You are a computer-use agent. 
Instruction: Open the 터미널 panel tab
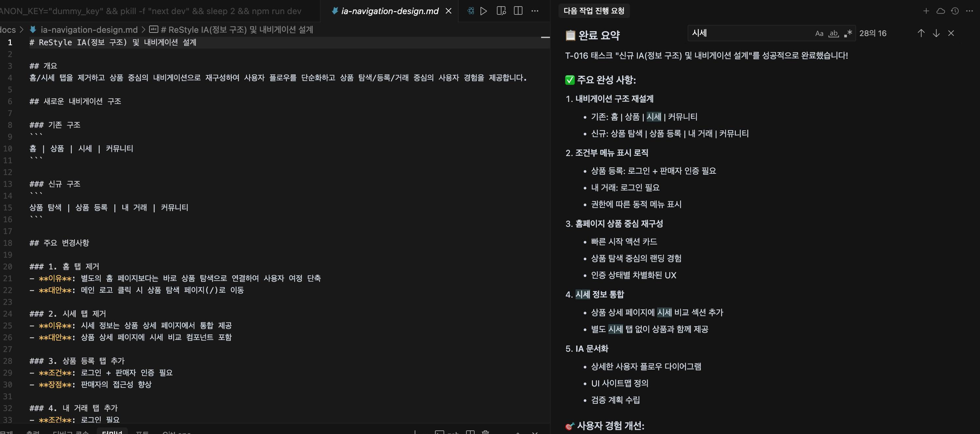(x=112, y=432)
